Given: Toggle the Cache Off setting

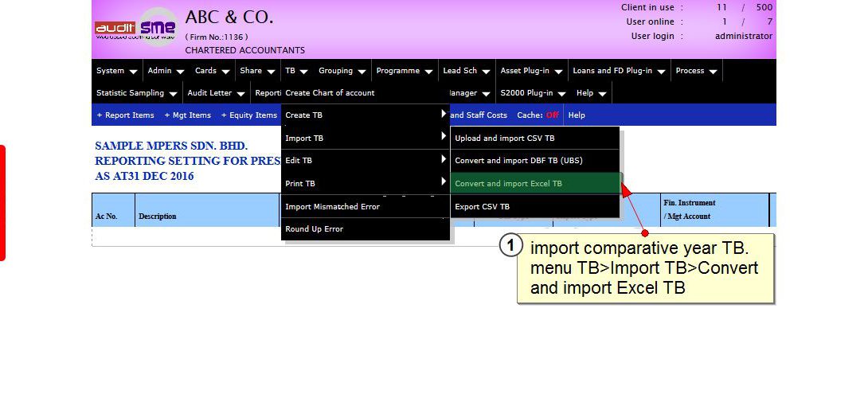Looking at the screenshot, I should pyautogui.click(x=551, y=115).
